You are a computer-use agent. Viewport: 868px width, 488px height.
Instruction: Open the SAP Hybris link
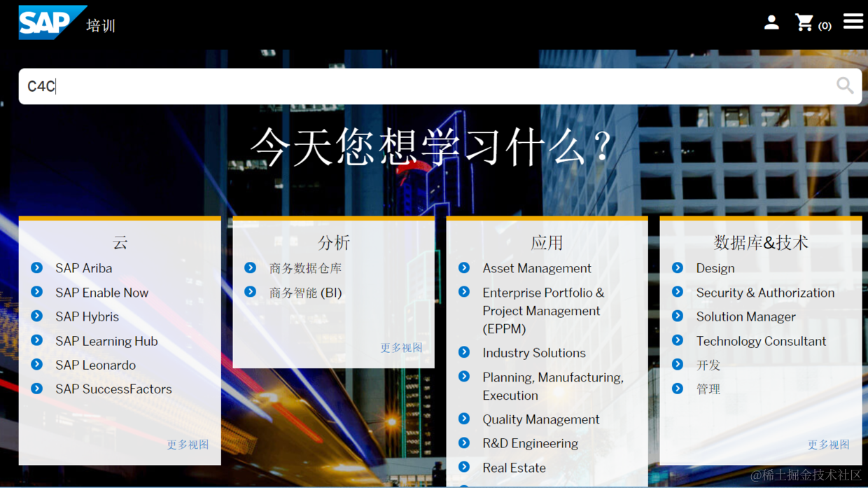87,316
